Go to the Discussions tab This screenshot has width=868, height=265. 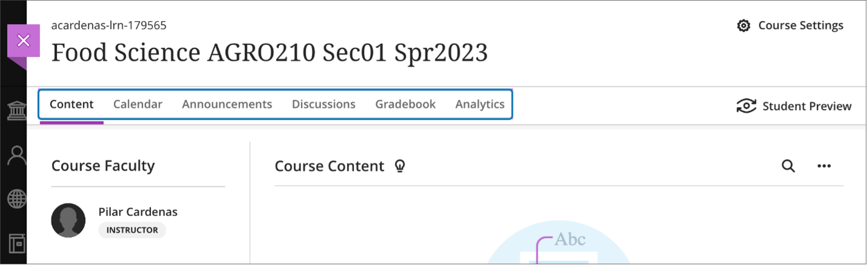323,104
